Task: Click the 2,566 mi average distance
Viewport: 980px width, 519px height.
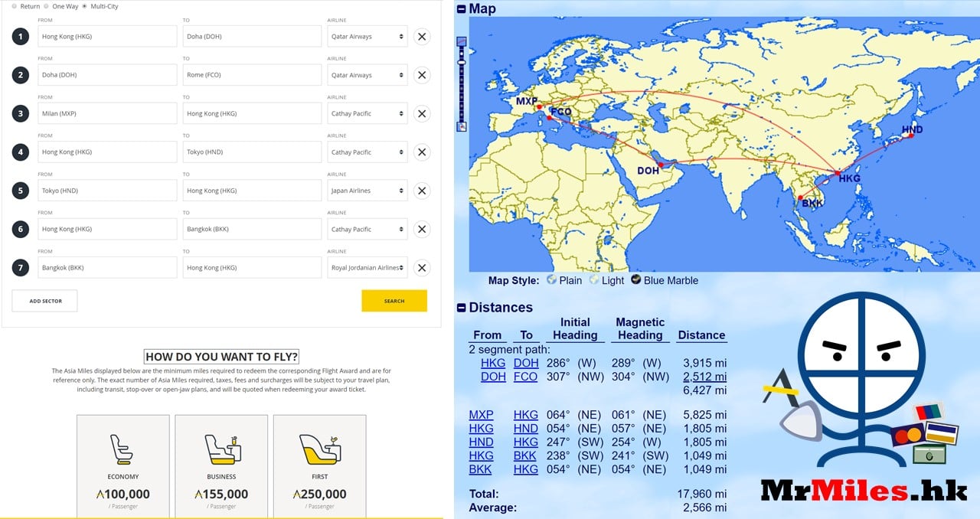Action: 705,508
